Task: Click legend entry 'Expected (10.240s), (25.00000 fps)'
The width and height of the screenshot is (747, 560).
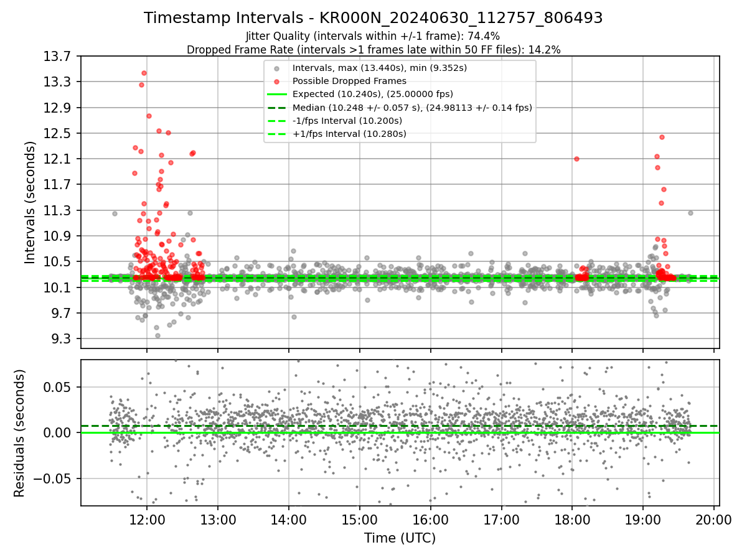Action: [373, 94]
